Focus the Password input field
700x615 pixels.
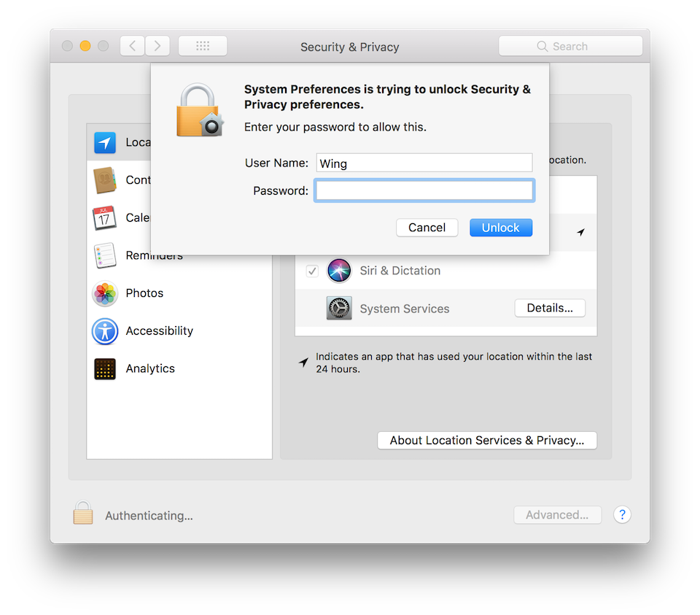(424, 190)
